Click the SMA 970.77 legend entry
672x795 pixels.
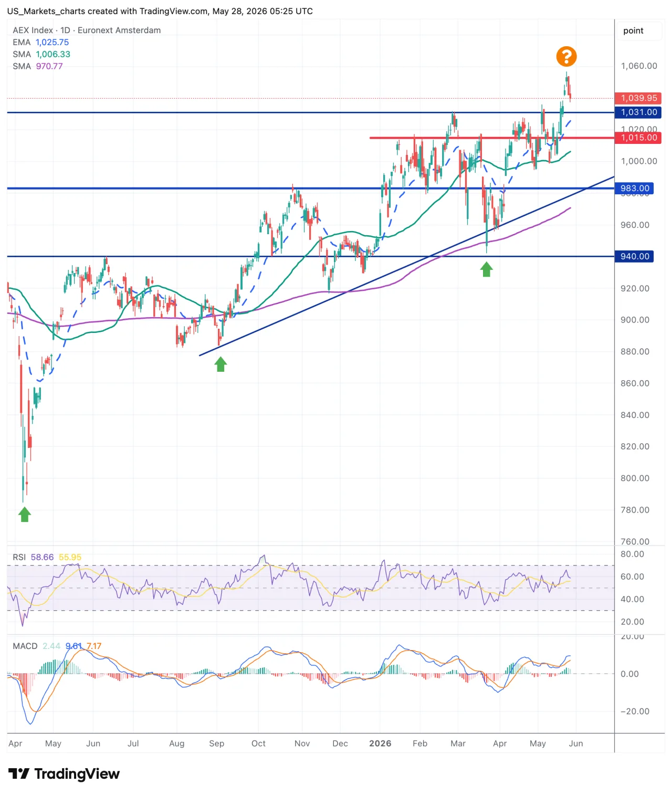point(38,66)
